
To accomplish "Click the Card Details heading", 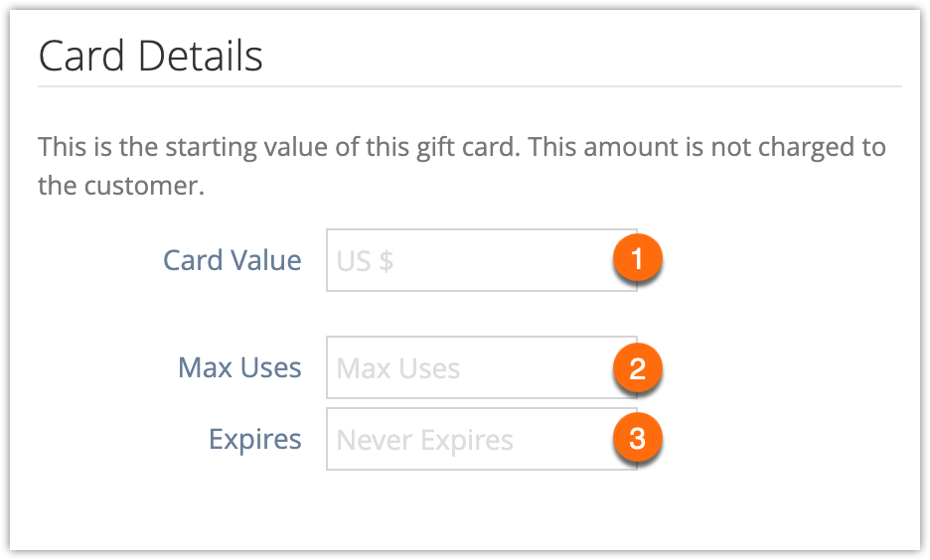I will [x=151, y=56].
